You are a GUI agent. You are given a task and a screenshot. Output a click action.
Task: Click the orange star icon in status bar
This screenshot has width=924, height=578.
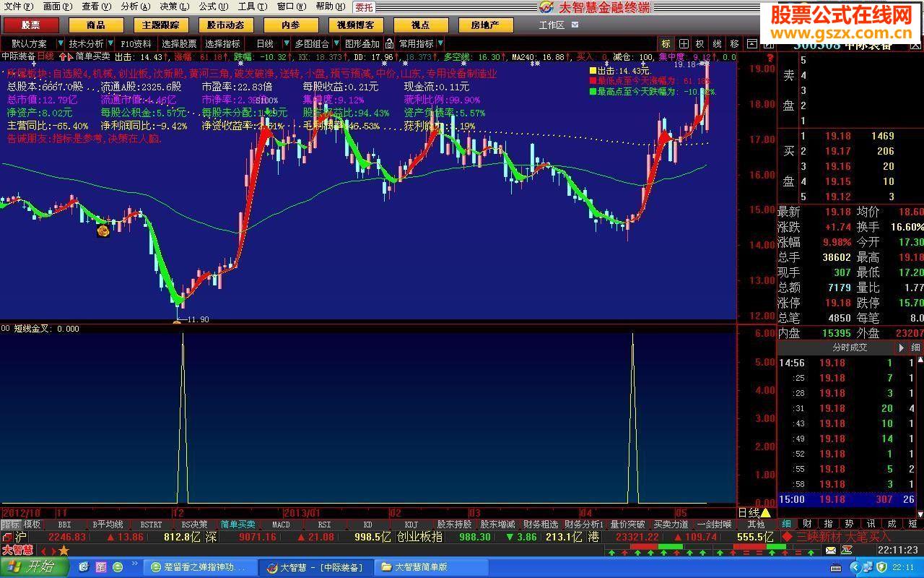(64, 551)
